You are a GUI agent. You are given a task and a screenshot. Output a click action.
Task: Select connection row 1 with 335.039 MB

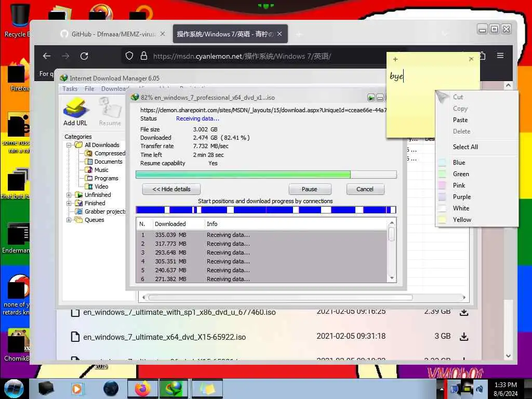262,235
